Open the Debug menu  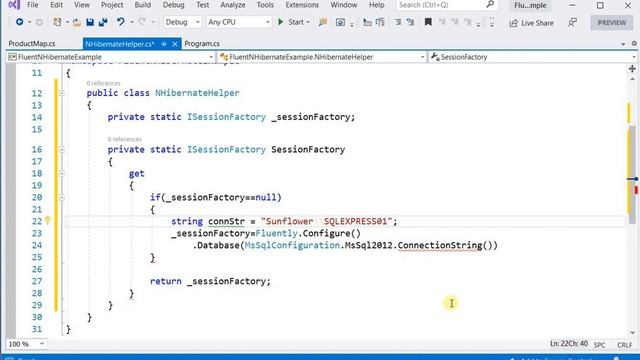click(x=173, y=5)
